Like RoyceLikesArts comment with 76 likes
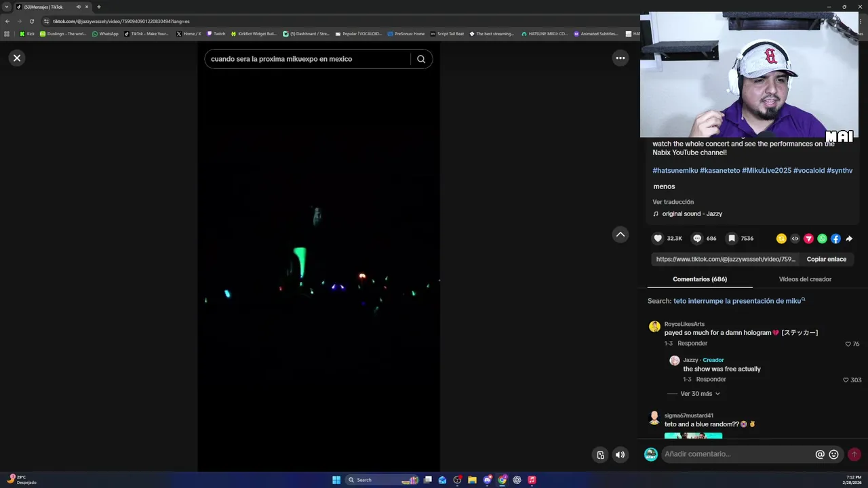This screenshot has width=868, height=488. 848,344
